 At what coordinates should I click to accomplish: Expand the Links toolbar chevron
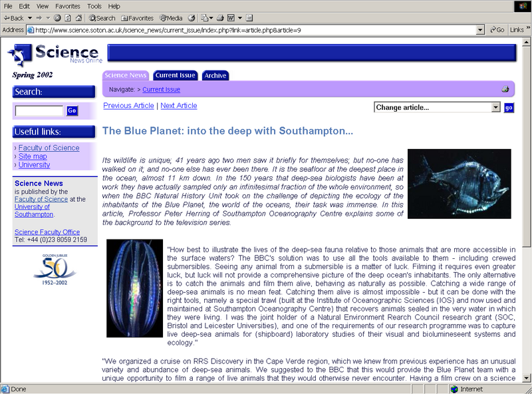tap(528, 28)
